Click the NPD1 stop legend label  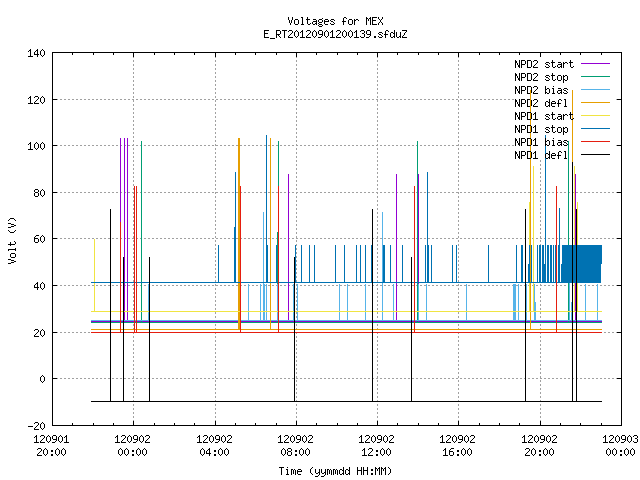[541, 129]
